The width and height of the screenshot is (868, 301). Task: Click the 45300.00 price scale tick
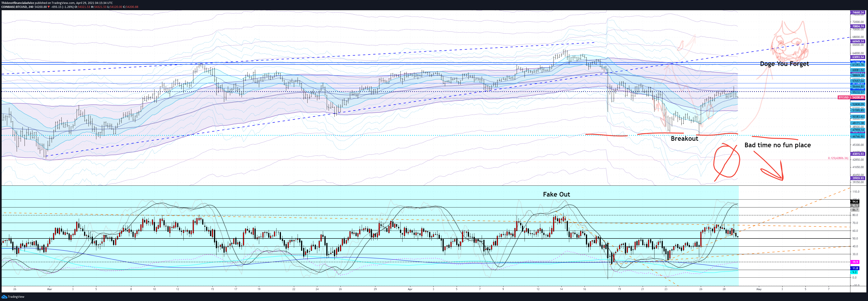point(858,145)
